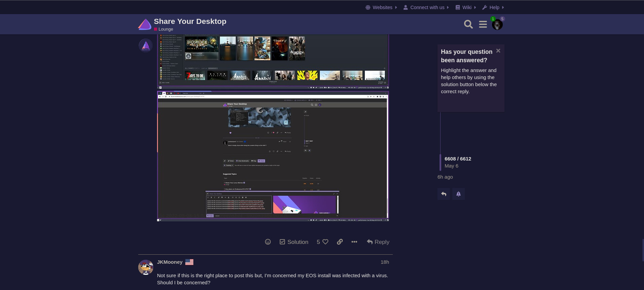The width and height of the screenshot is (644, 290).
Task: Click the topic timeline scroller handle
Action: (x=440, y=162)
